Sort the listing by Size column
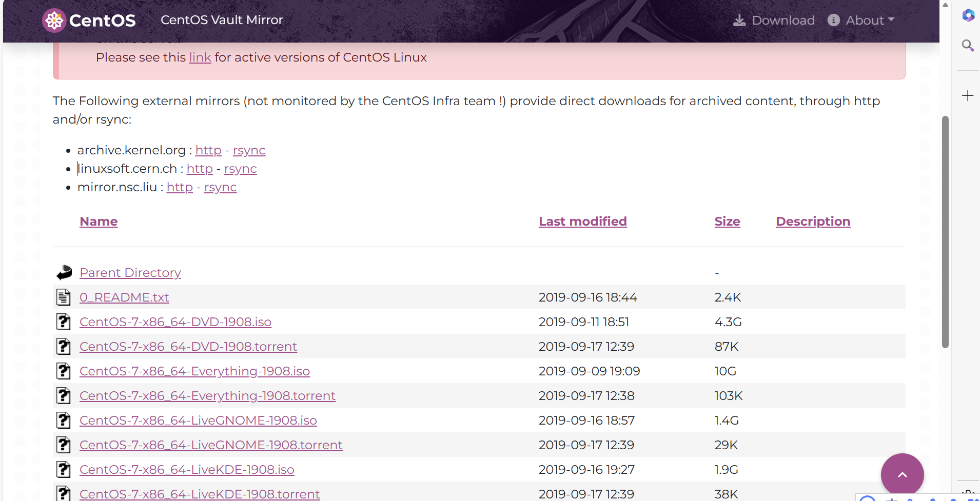Screen dimensions: 980x501 [727, 222]
